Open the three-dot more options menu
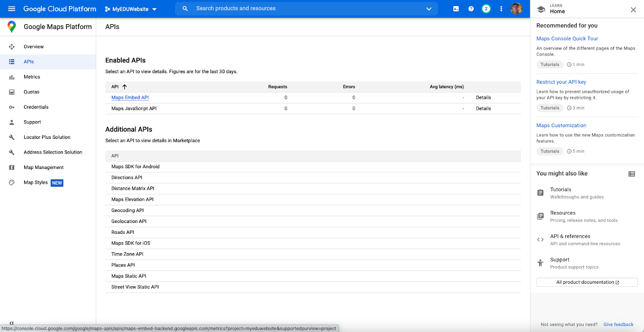 tap(501, 9)
